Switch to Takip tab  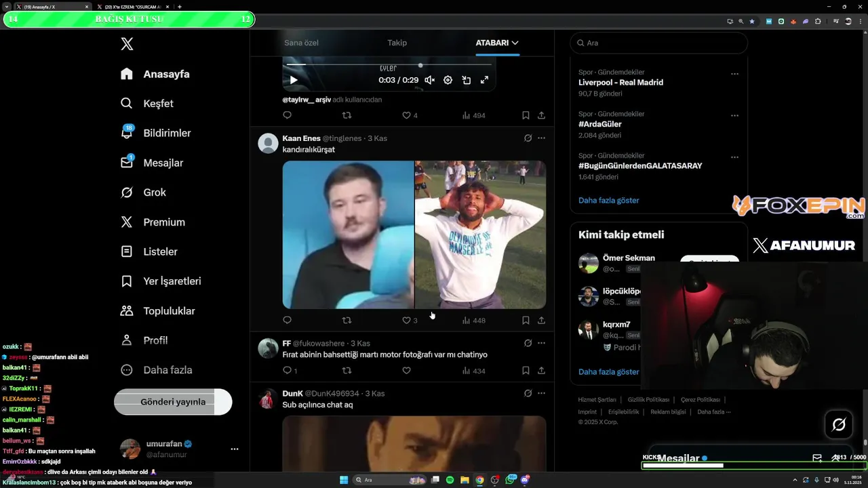[x=397, y=43]
